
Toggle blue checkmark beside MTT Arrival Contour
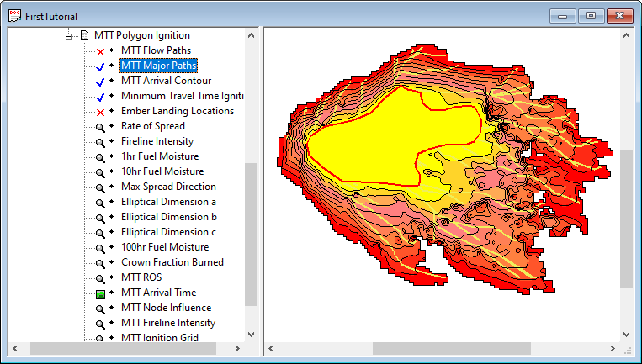(100, 82)
